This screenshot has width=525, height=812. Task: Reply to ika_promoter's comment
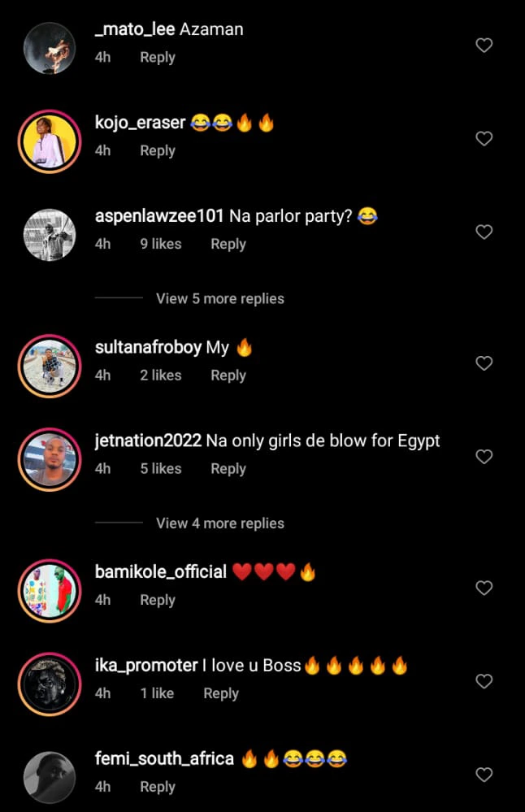(x=221, y=693)
